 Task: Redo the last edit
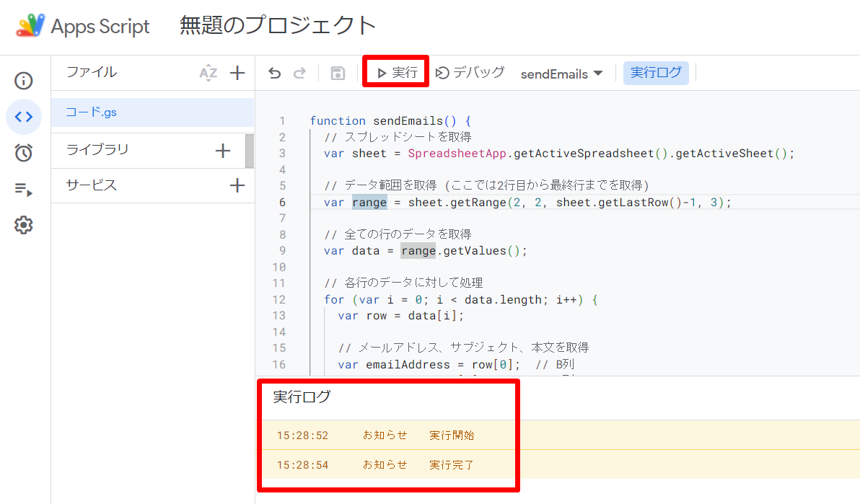click(299, 73)
